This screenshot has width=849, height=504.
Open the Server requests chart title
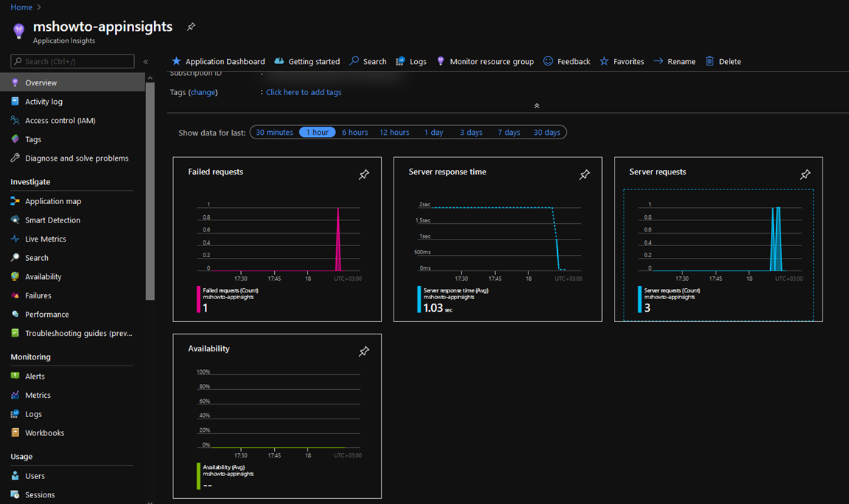point(657,172)
